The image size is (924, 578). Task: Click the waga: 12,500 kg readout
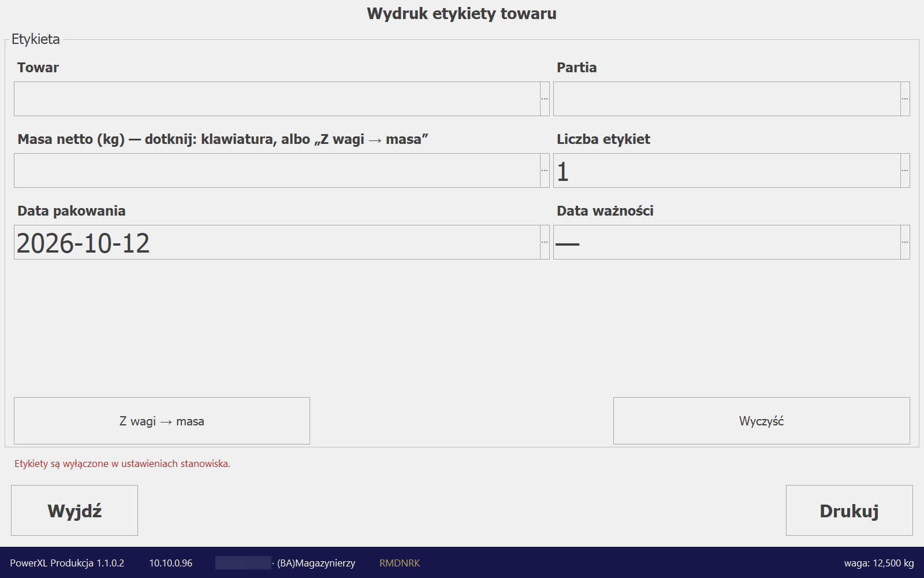(x=879, y=563)
